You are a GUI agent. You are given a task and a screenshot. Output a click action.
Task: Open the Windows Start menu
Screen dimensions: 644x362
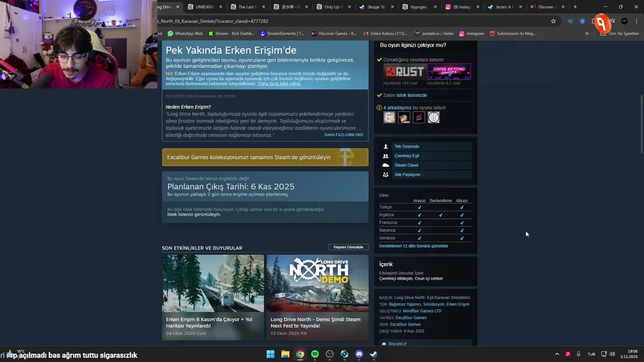click(270, 354)
